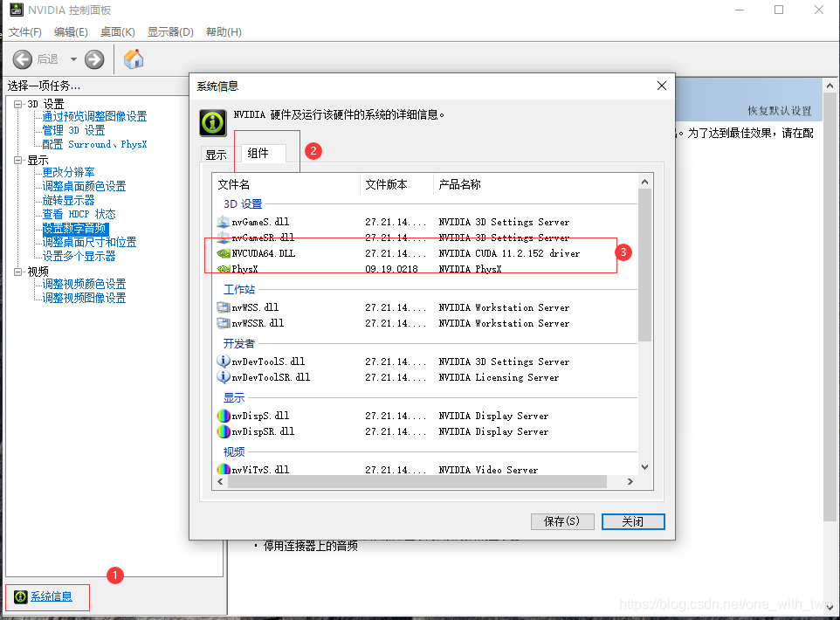840x620 pixels.
Task: Click the 关闭 button
Action: pyautogui.click(x=633, y=521)
